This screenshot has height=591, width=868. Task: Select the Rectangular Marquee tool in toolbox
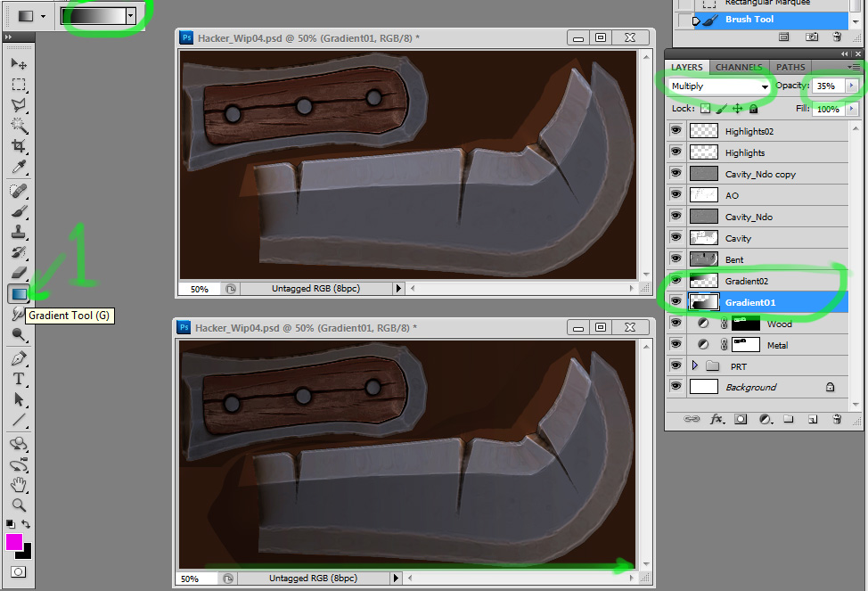[19, 84]
